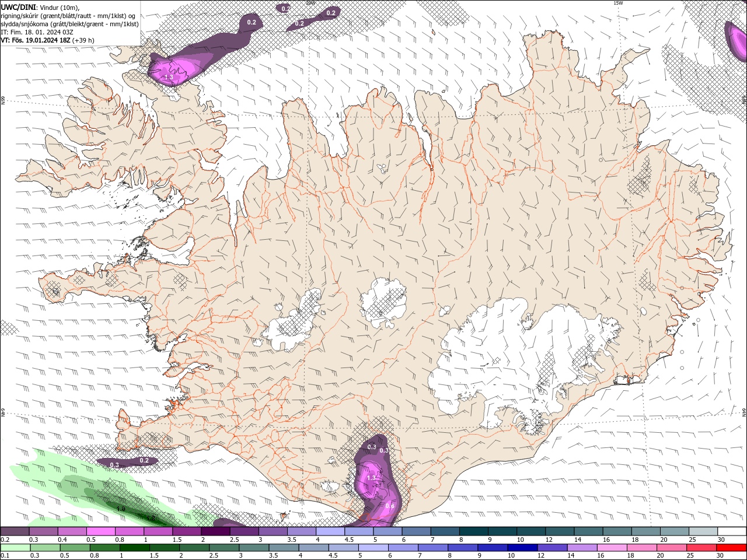
Task: Pick the darkest green 1 swatch, lower scale
Action: pyautogui.click(x=134, y=548)
